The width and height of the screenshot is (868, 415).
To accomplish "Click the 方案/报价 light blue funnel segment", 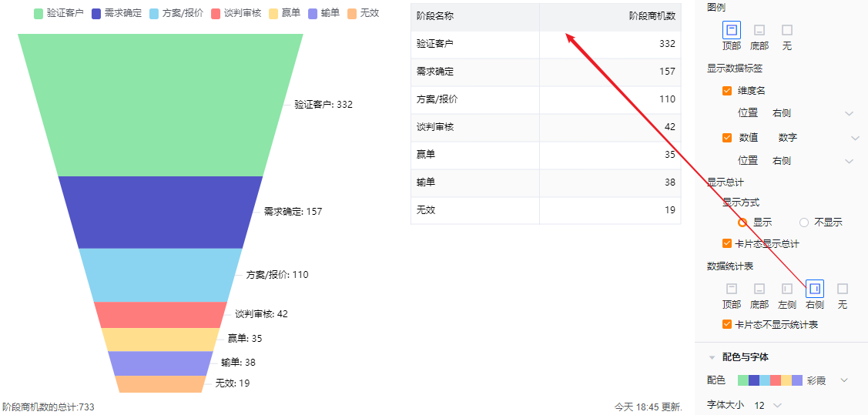I will point(160,275).
